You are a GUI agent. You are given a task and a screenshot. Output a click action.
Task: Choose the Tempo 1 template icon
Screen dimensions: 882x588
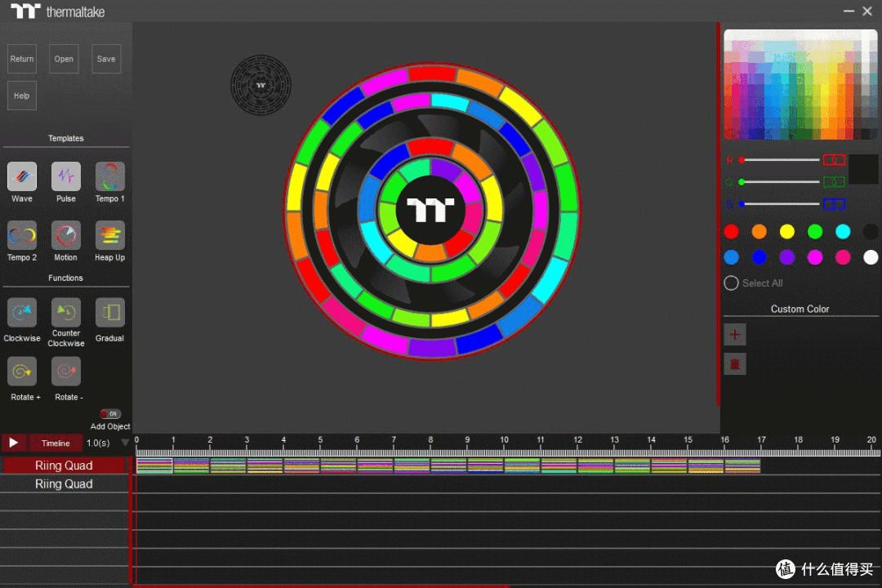pos(109,176)
